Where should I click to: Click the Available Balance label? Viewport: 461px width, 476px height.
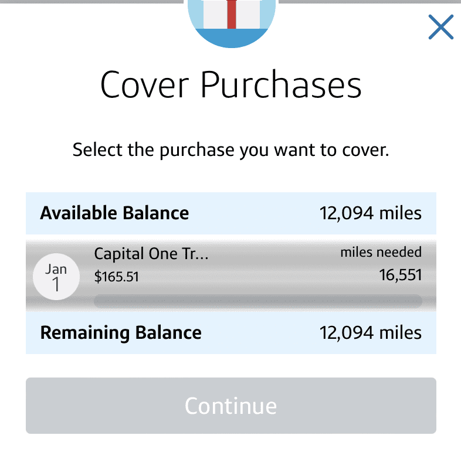[x=114, y=213]
